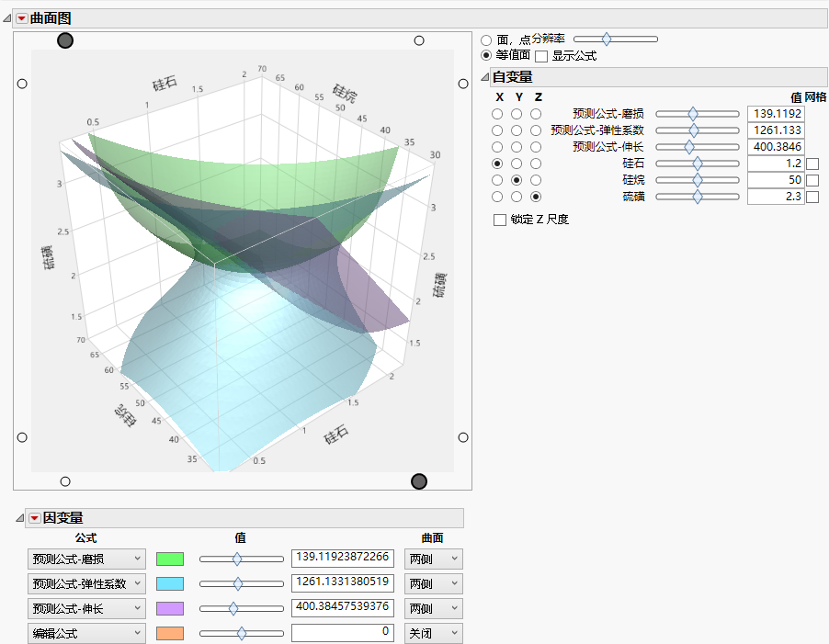Click the open circle handle at plot top-right

coord(419,40)
